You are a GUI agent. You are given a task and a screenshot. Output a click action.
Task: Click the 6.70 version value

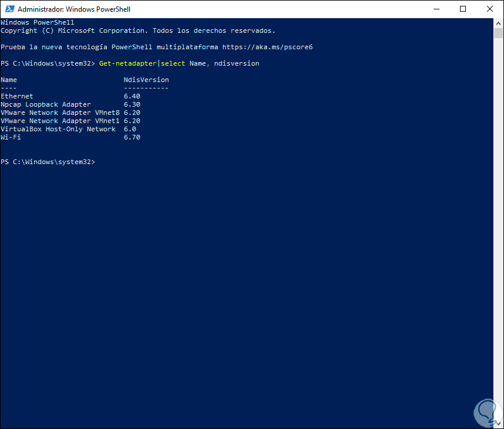(132, 138)
